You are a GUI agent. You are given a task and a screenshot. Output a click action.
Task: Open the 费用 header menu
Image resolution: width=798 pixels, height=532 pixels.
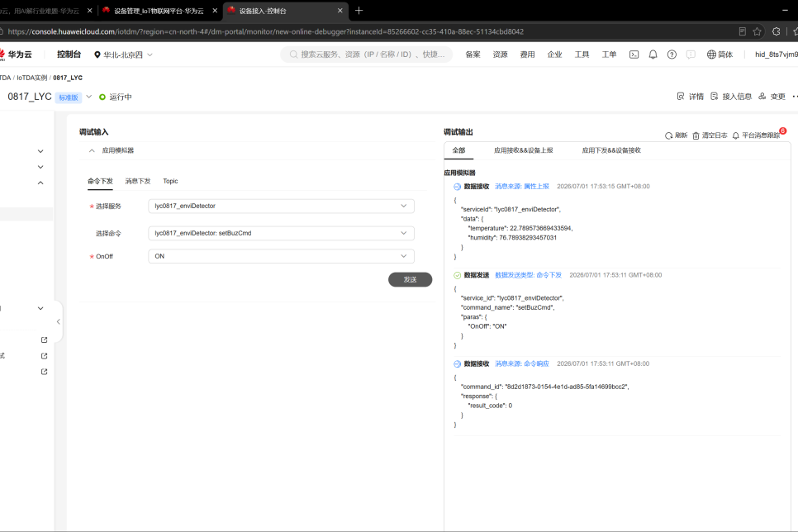pyautogui.click(x=527, y=55)
